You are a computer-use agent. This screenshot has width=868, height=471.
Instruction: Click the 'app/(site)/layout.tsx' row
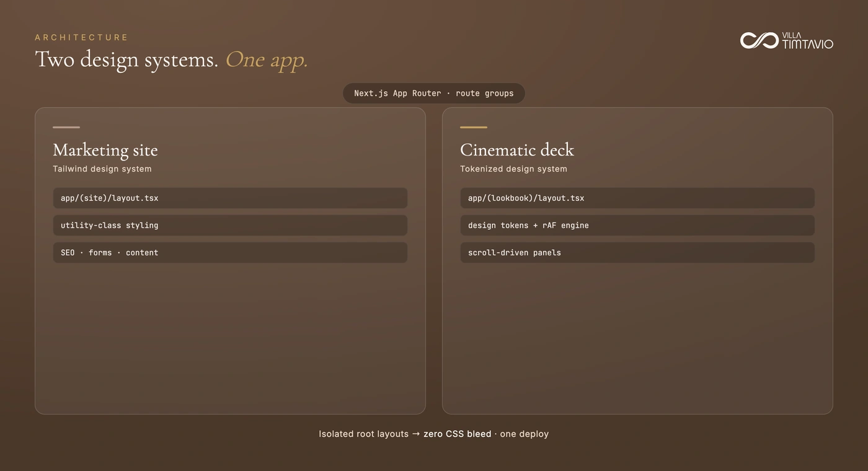click(230, 198)
